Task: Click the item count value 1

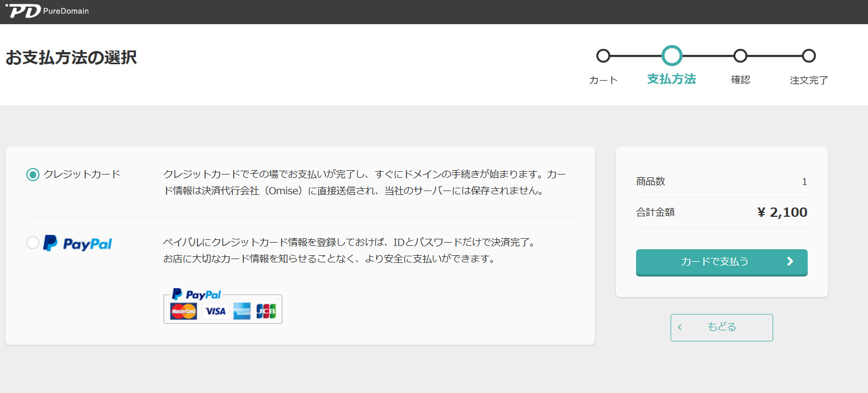Action: click(x=804, y=182)
